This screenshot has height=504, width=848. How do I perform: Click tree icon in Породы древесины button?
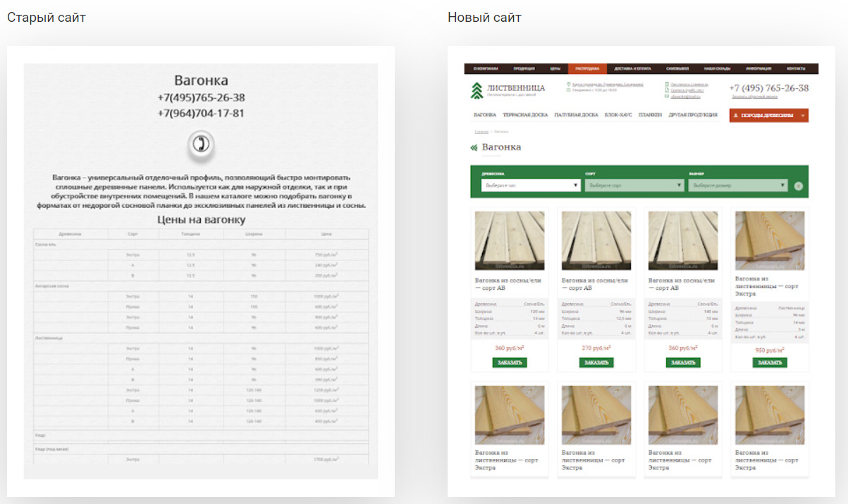735,115
